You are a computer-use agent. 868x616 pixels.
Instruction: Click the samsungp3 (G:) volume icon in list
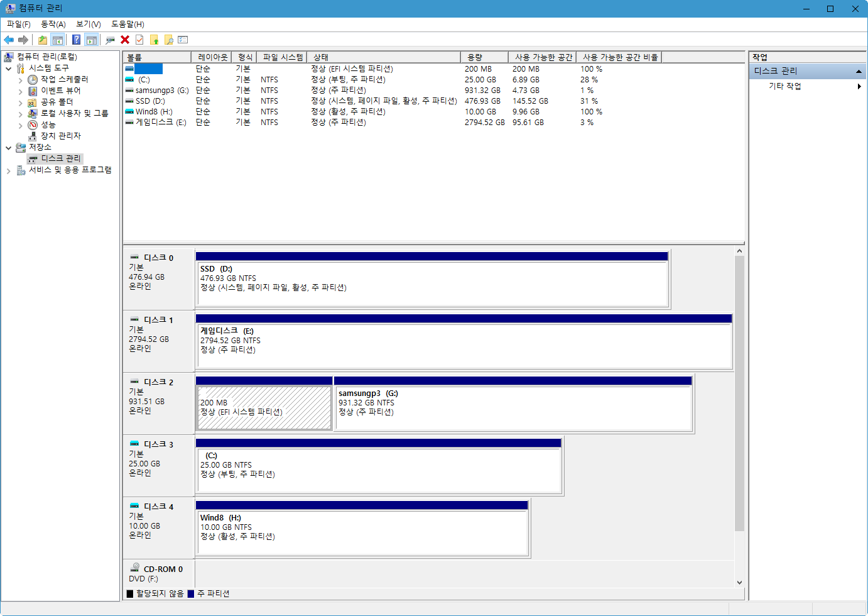129,91
